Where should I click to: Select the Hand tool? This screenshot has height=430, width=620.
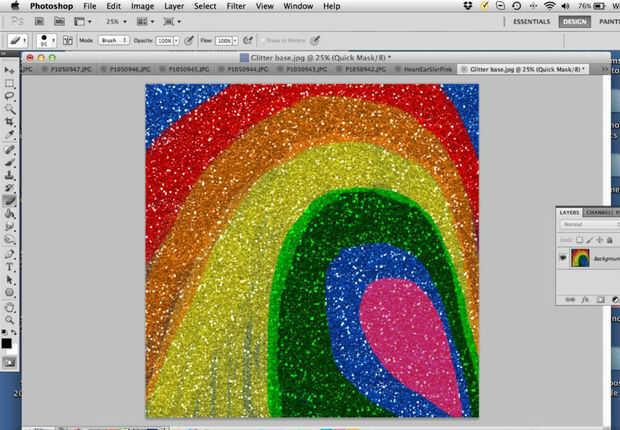coord(9,307)
